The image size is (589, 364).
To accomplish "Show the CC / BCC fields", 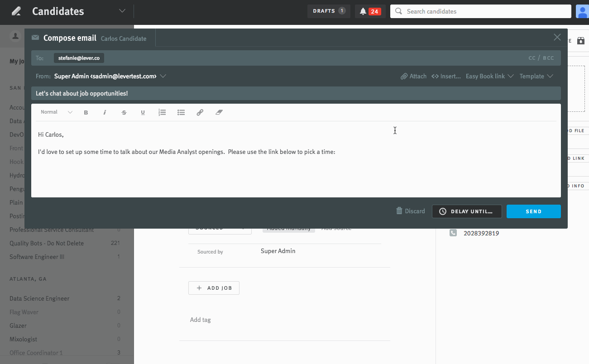I will tap(541, 58).
